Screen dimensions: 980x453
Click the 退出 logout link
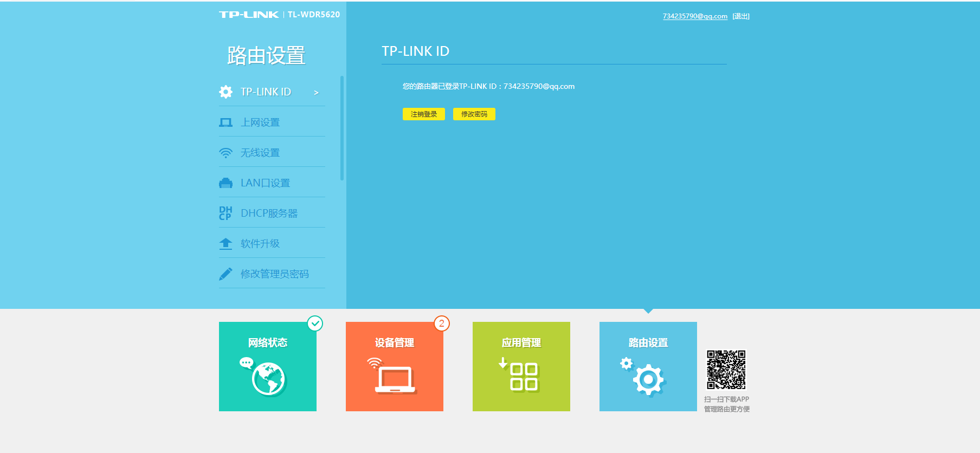pos(741,16)
